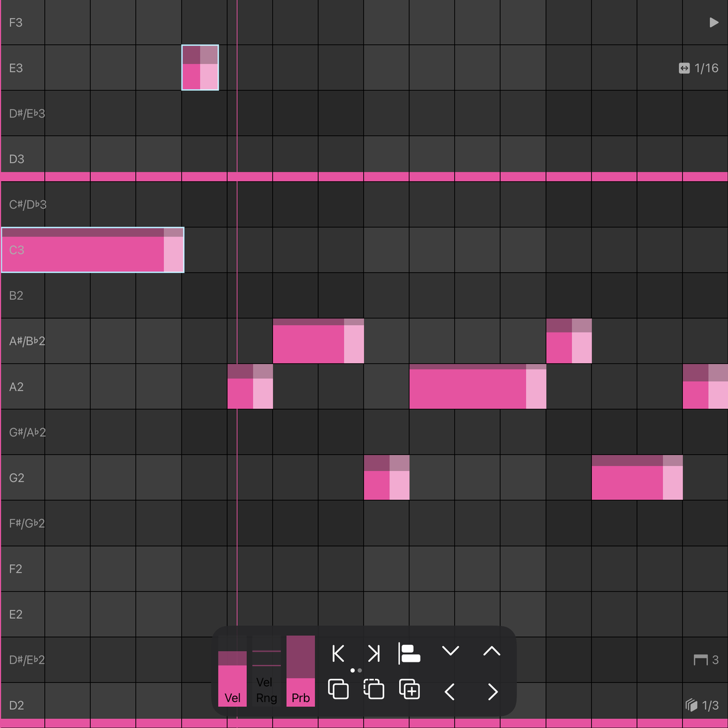This screenshot has width=728, height=728.
Task: Select the short G2 note
Action: [x=386, y=477]
